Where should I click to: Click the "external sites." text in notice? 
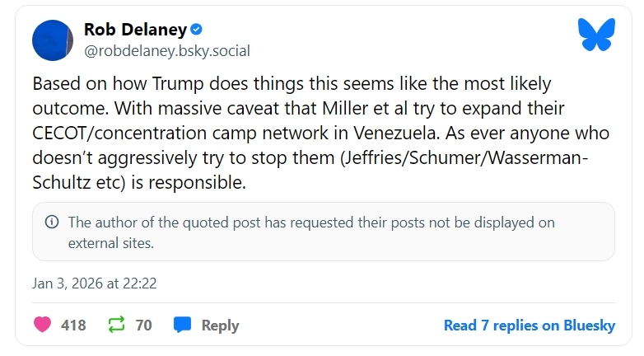point(110,243)
